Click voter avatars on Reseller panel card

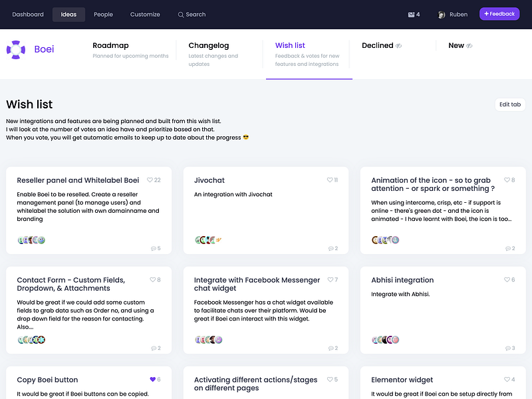coord(31,240)
